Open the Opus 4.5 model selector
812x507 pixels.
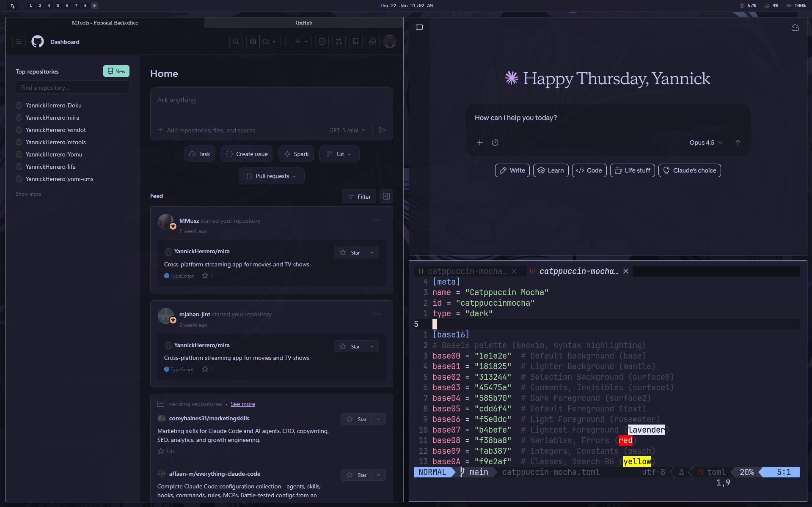pos(705,143)
